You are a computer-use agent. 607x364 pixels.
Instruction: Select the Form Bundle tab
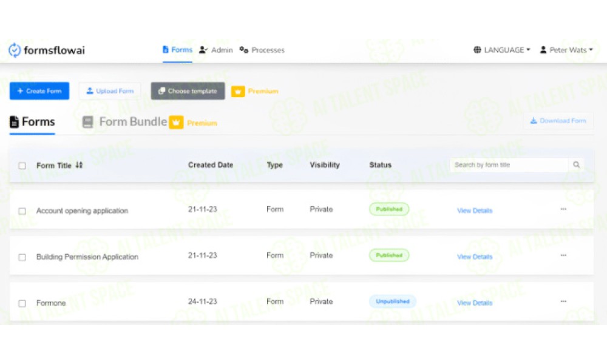point(124,122)
